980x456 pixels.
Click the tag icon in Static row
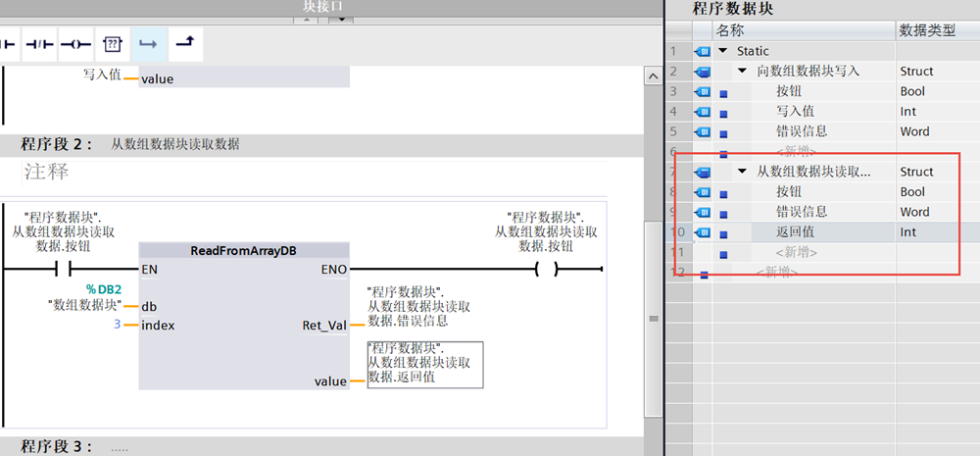point(703,51)
